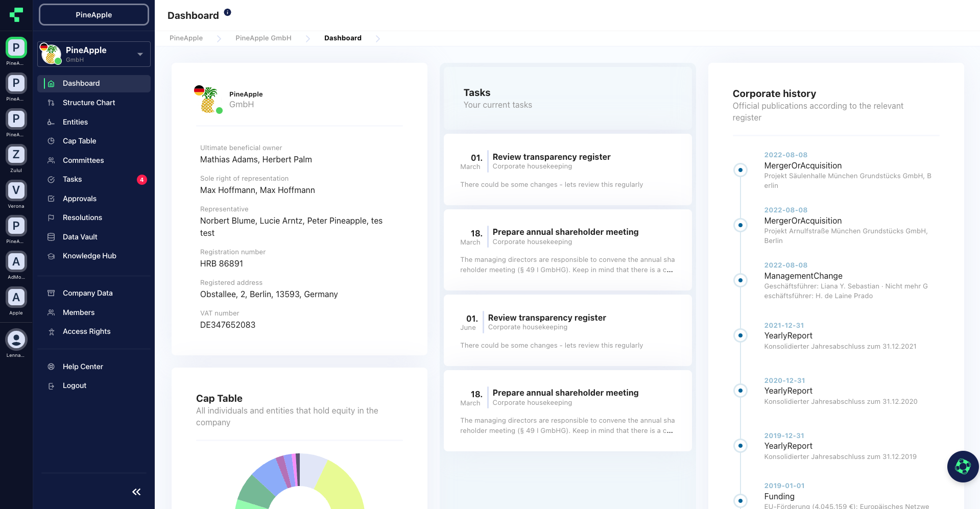
Task: Open the Resolutions section
Action: coord(82,217)
